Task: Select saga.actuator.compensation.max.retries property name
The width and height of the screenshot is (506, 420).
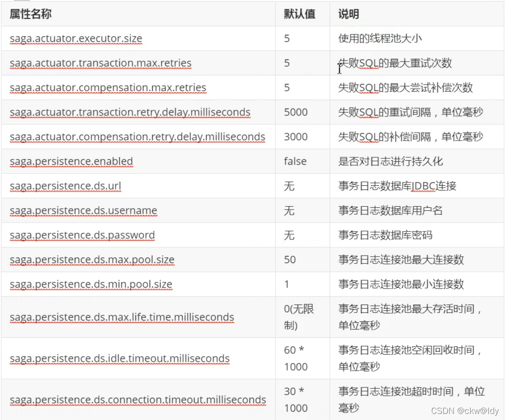Action: pos(108,88)
